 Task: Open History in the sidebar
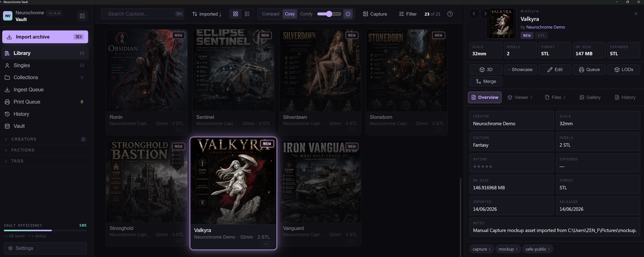point(45,114)
